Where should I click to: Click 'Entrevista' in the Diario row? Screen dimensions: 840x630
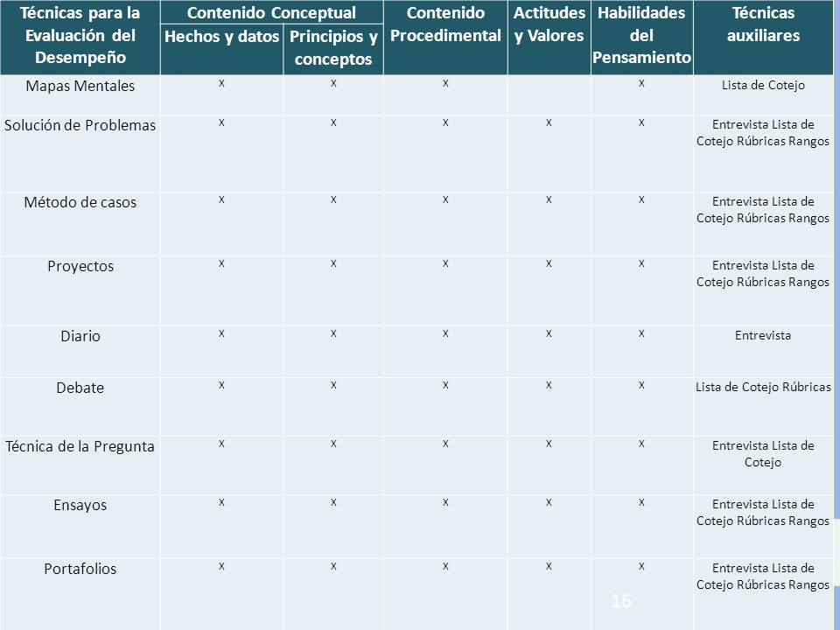763,335
